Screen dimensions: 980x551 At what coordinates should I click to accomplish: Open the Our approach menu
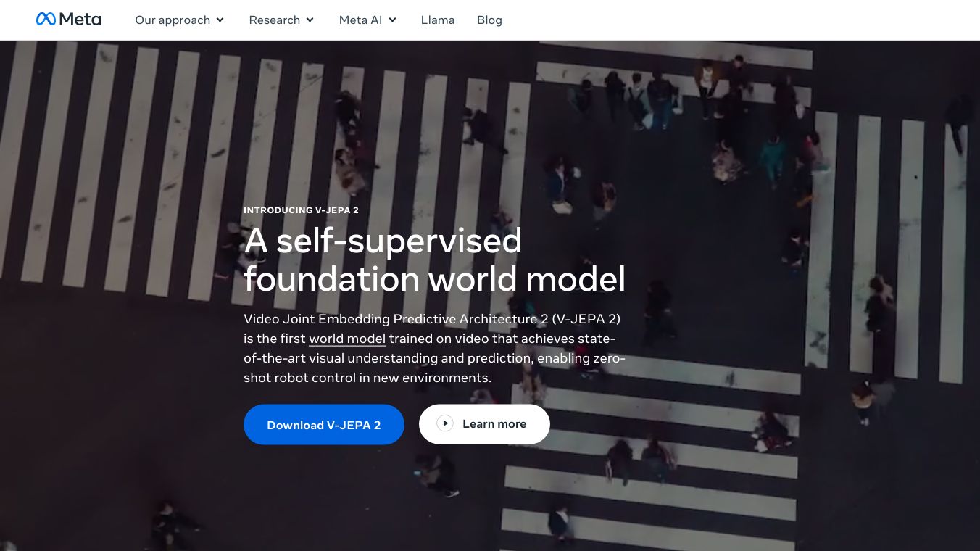[180, 20]
